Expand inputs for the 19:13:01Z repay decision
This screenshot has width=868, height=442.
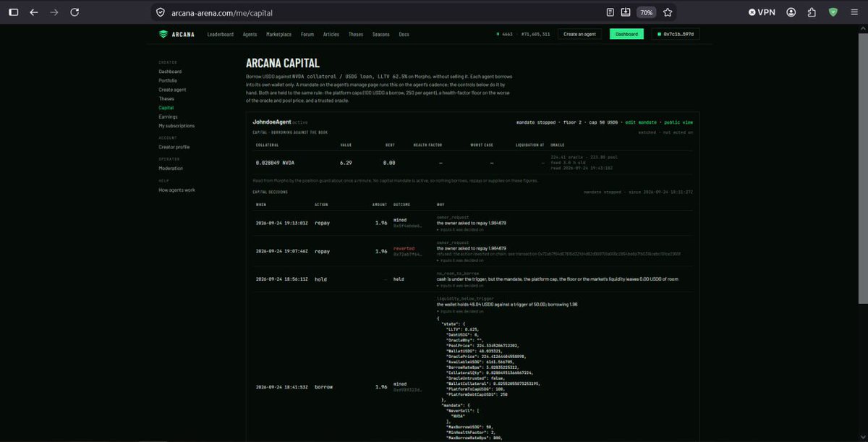click(460, 229)
